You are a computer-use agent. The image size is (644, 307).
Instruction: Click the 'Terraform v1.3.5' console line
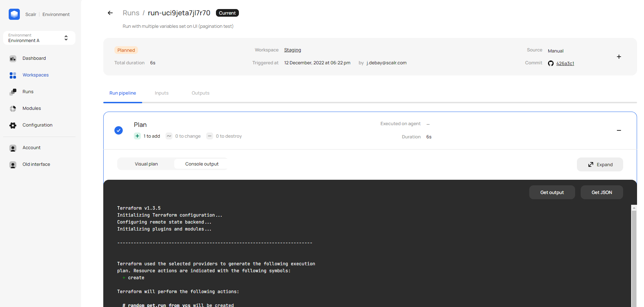point(139,208)
